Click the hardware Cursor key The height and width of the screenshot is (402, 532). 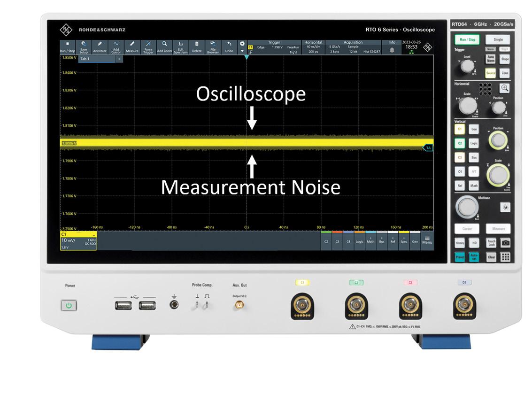467,229
